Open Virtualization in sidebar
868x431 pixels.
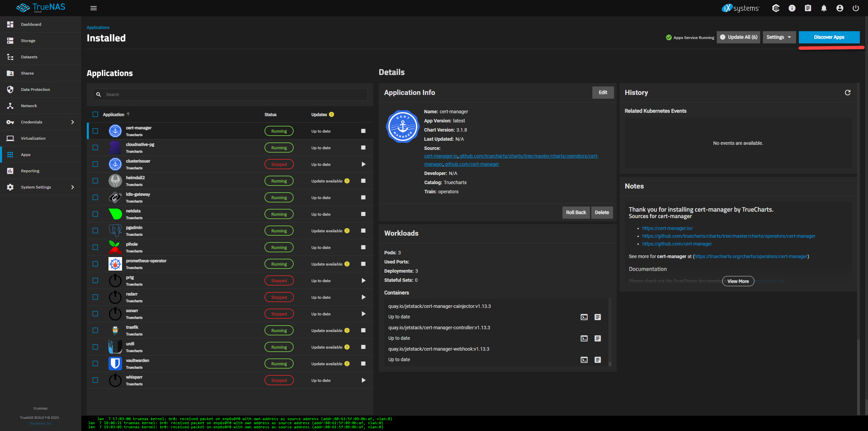point(41,138)
